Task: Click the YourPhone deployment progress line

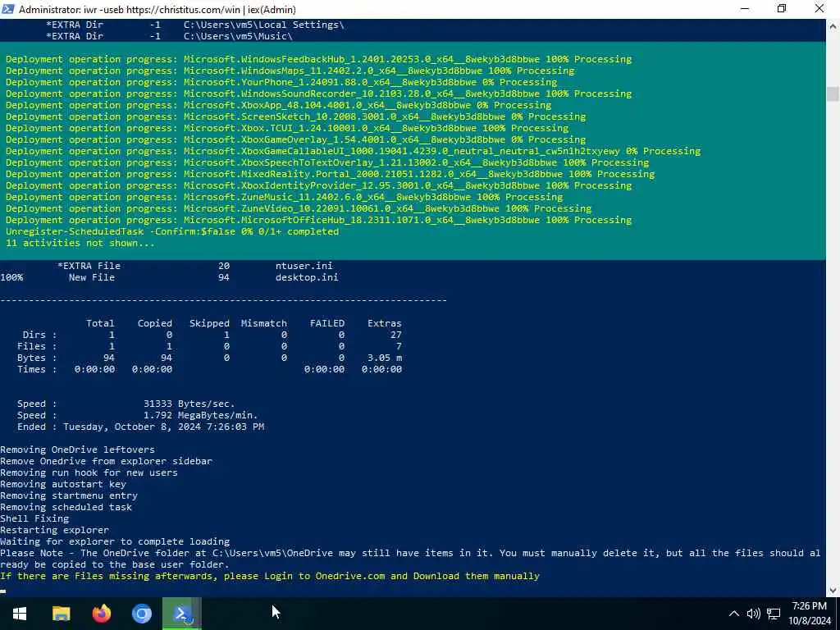Action: [x=281, y=82]
